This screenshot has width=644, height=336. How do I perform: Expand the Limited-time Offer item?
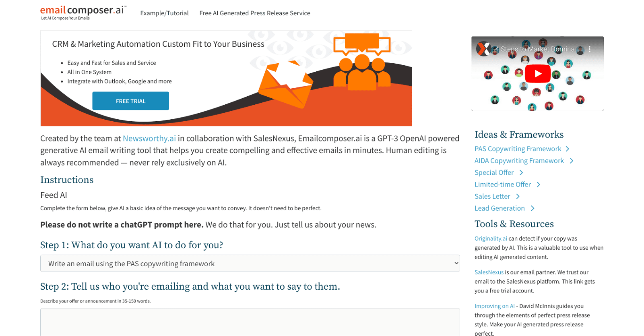[x=538, y=184]
